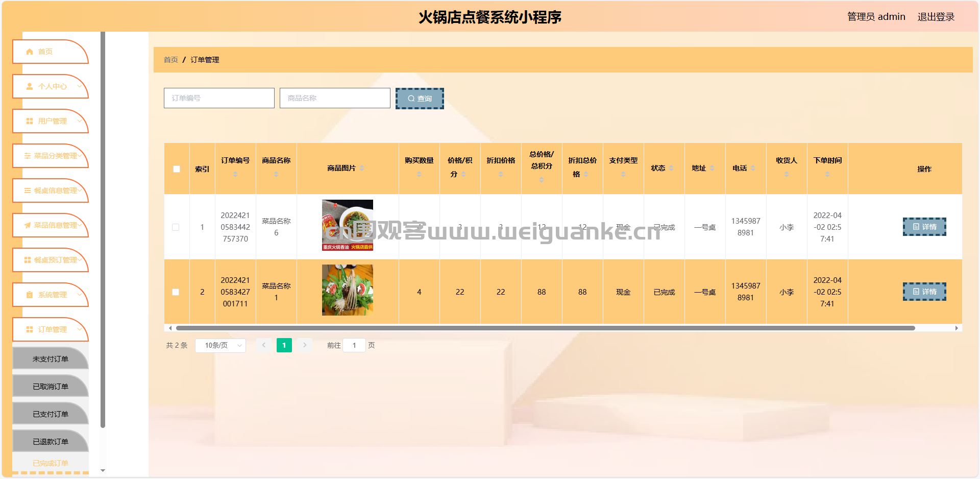Screen dimensions: 980x479
Task: Open the 10条/页 page size dropdown
Action: 220,345
